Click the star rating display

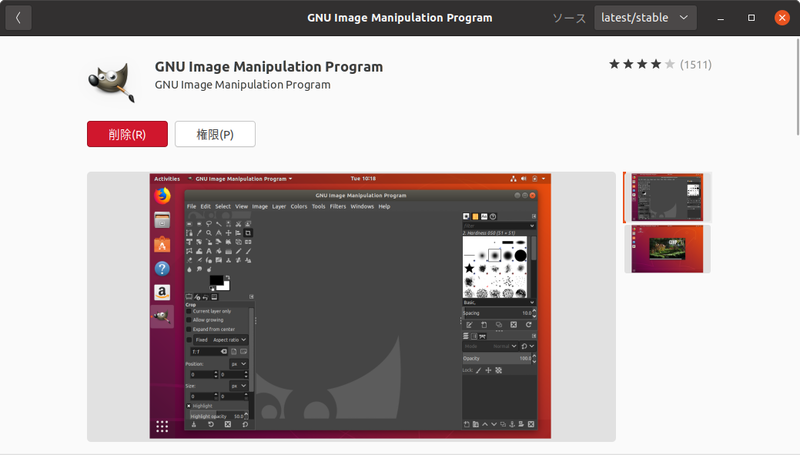pos(642,64)
